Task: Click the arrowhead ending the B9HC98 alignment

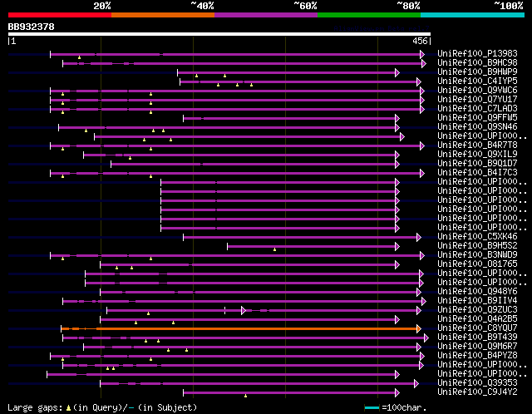Action: click(424, 63)
